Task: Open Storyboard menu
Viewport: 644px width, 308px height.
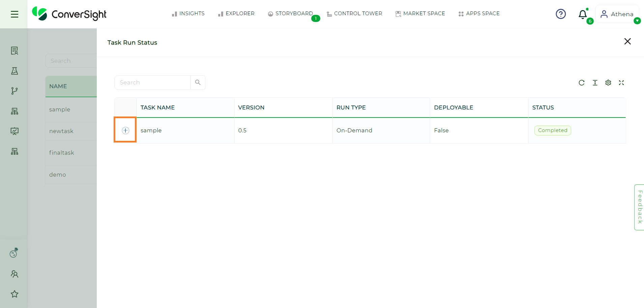Action: pos(290,14)
